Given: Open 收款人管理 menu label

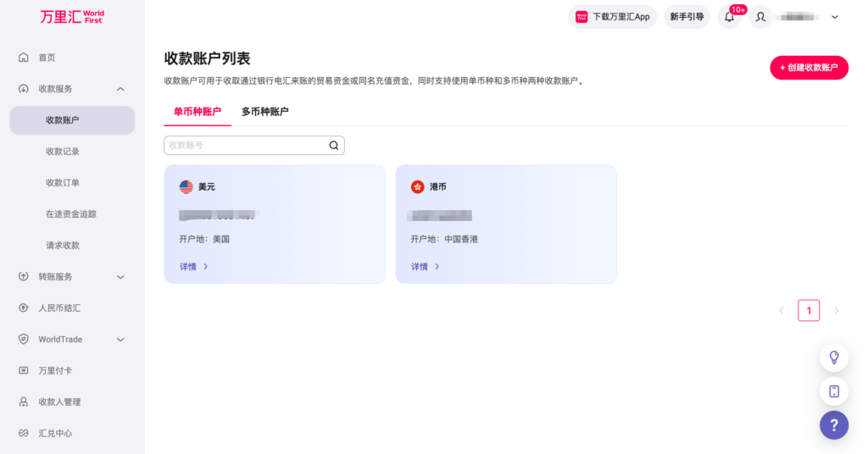Looking at the screenshot, I should pyautogui.click(x=59, y=402).
